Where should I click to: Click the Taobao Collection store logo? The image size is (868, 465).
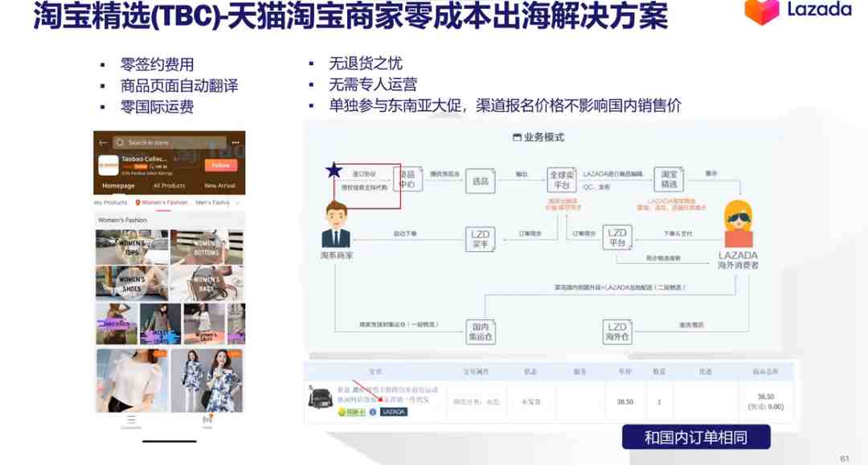pos(108,165)
